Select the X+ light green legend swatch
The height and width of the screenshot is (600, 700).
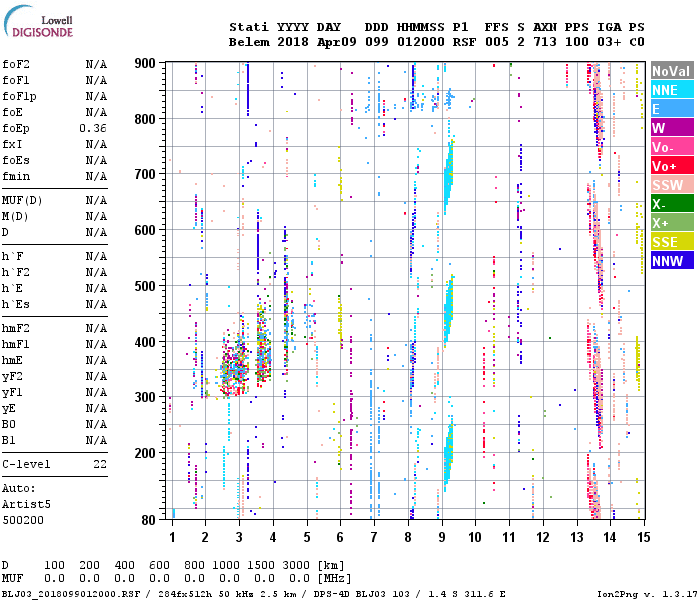[672, 223]
